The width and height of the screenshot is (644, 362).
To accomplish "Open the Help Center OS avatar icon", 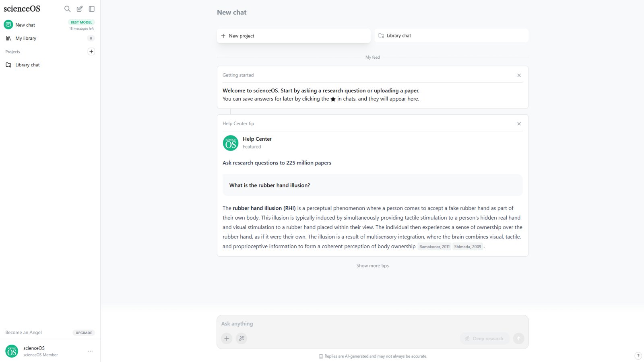I will coord(230,143).
